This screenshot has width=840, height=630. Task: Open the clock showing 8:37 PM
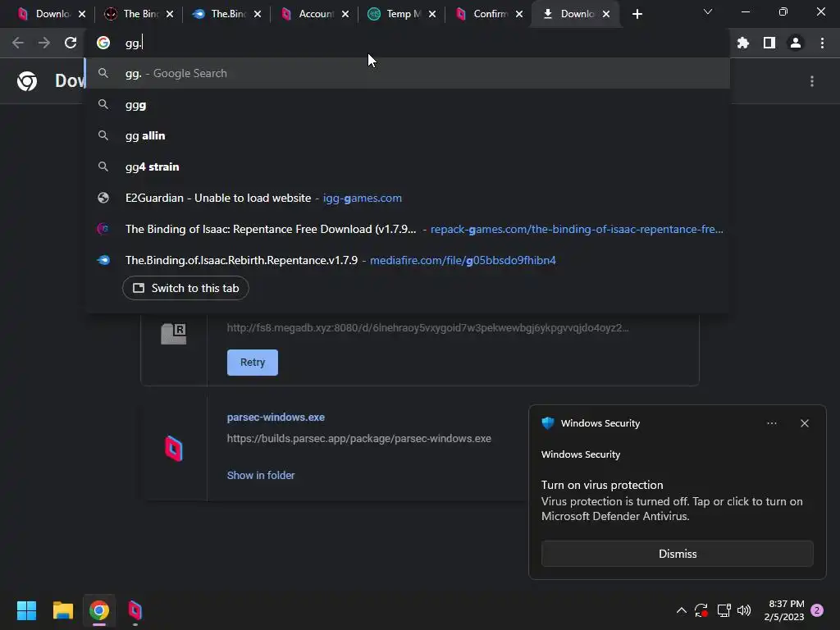coord(784,610)
